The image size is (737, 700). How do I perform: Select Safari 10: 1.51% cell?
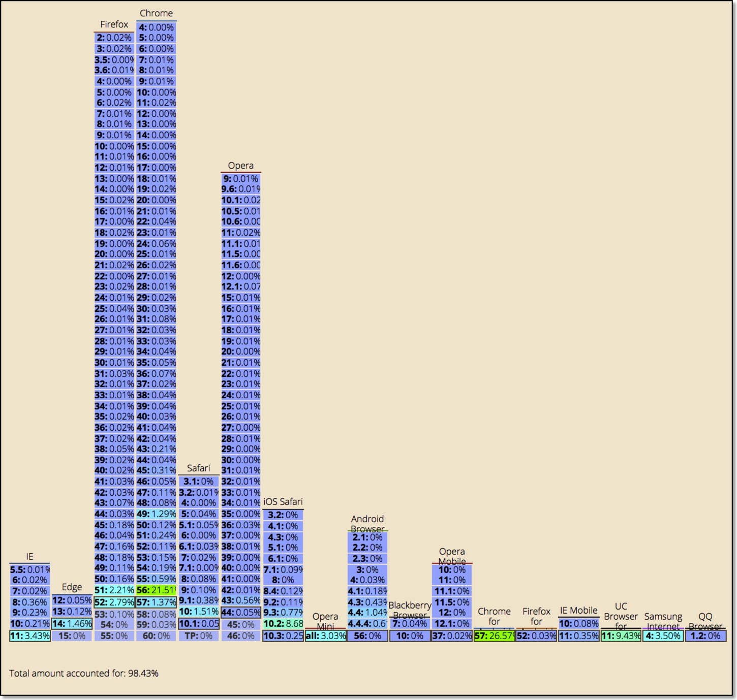(x=199, y=612)
